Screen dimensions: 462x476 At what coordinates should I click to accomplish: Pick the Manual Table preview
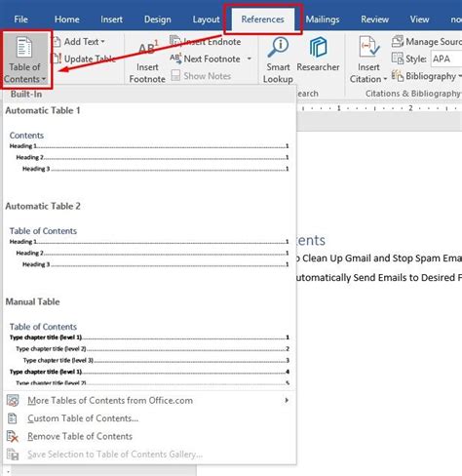[149, 340]
